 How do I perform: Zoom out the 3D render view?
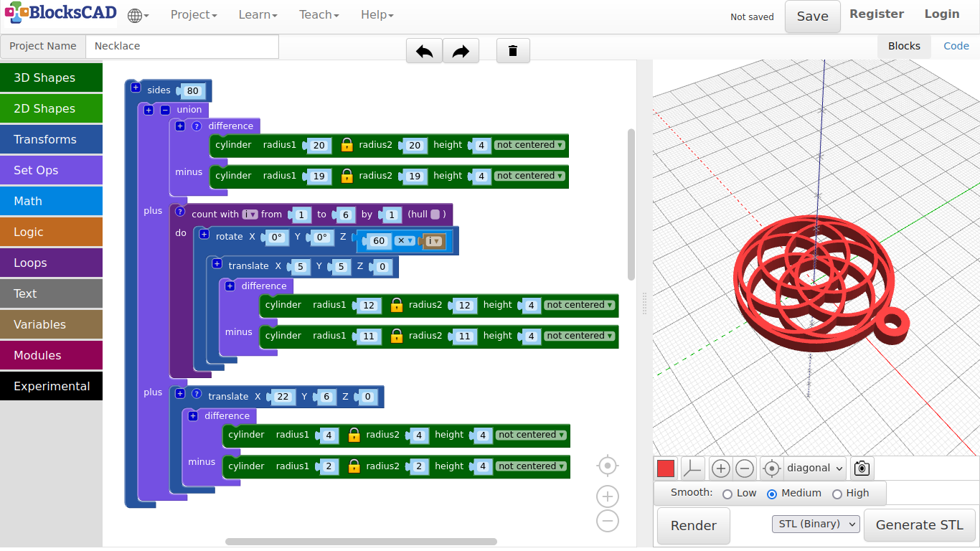click(745, 468)
